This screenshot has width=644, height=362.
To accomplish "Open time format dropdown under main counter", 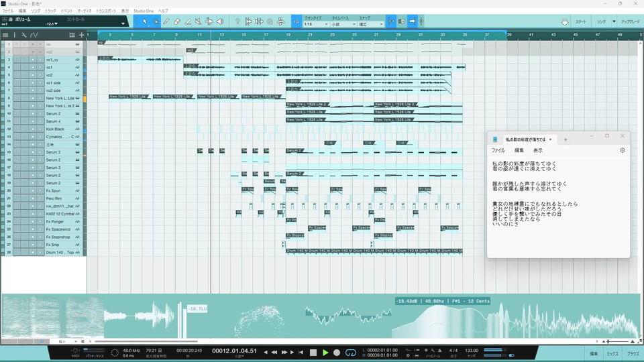I will click(x=239, y=357).
